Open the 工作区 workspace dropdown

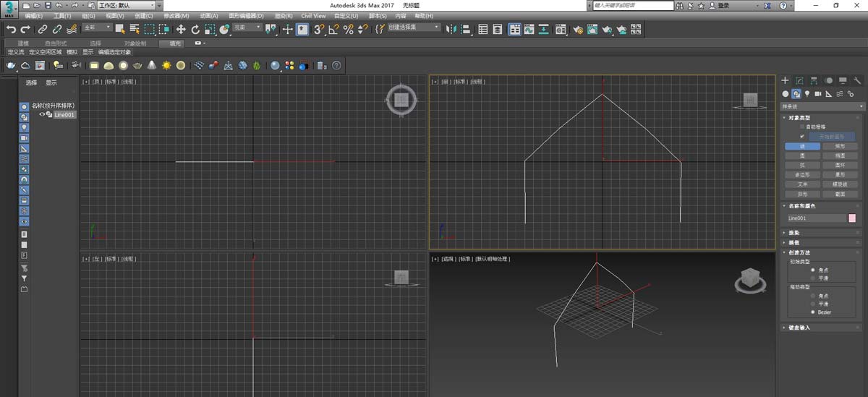[126, 5]
